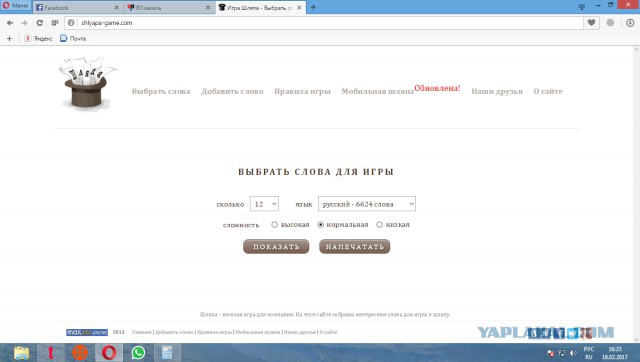Open the taskbar clock 16:23
Image resolution: width=640 pixels, height=362 pixels.
click(615, 353)
